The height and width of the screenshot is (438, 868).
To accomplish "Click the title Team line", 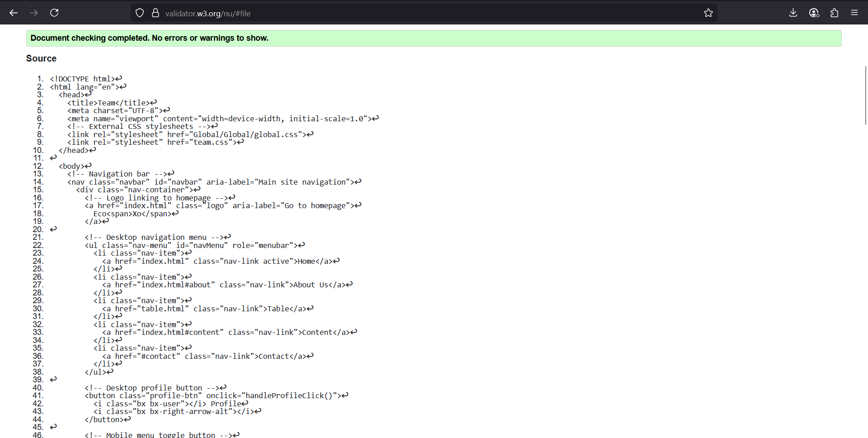I will [112, 103].
